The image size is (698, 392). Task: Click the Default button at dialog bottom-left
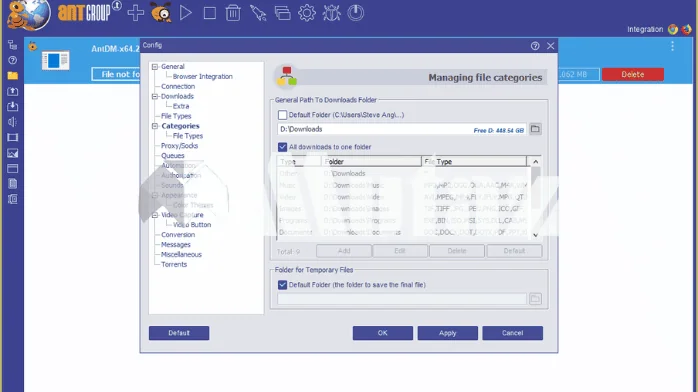(x=179, y=333)
